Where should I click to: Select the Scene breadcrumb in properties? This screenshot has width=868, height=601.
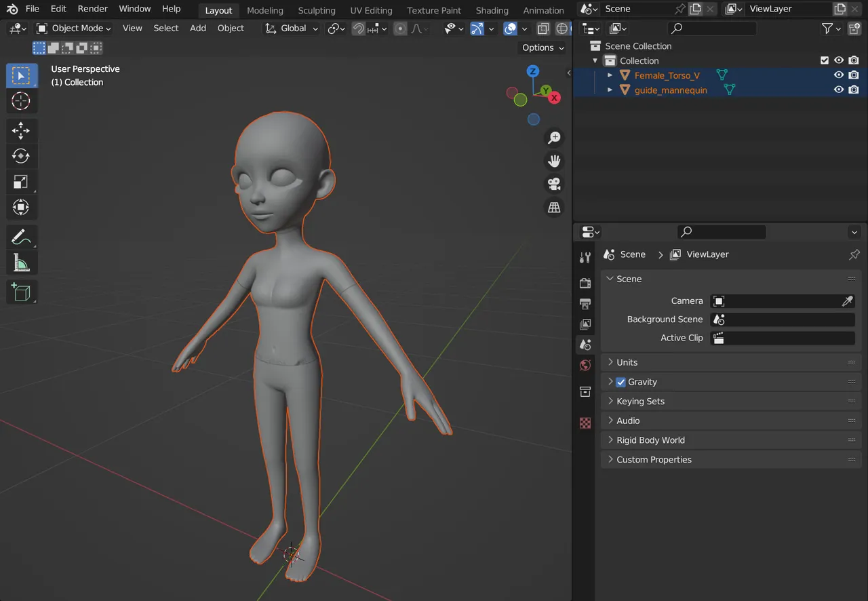point(632,254)
